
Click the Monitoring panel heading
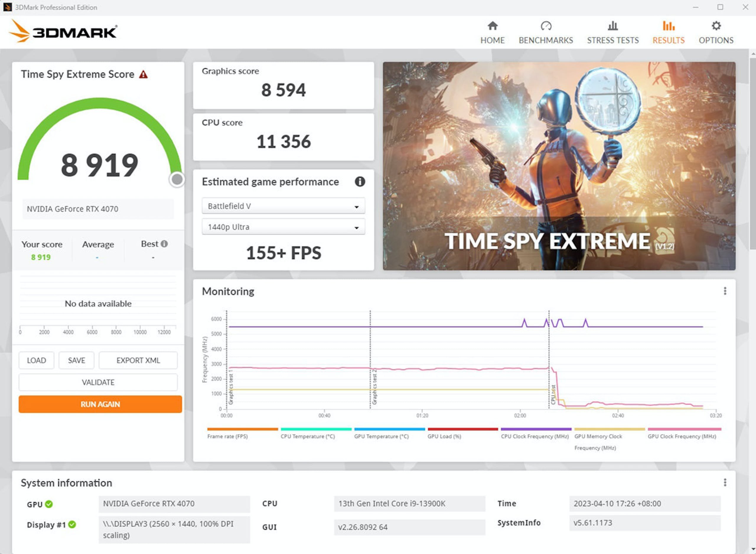(x=228, y=291)
